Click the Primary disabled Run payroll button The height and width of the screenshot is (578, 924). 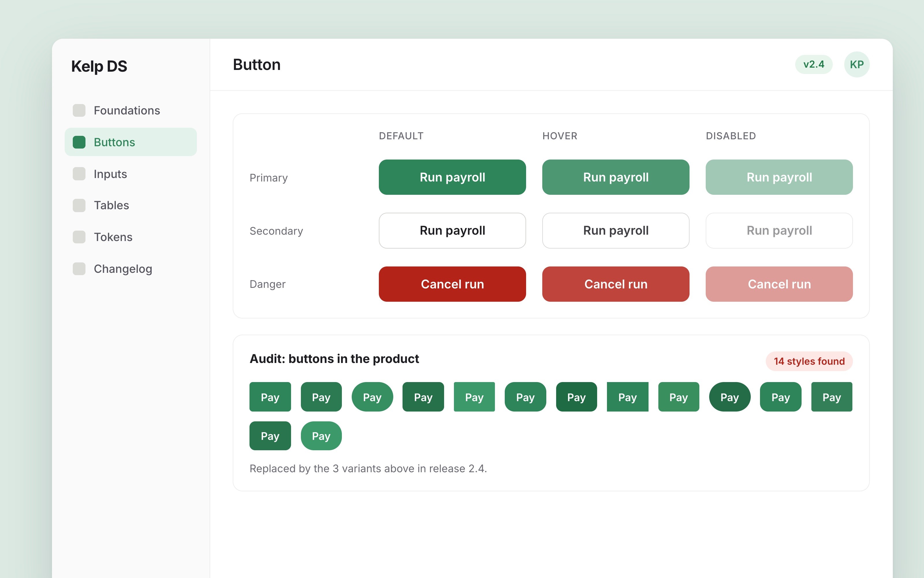[779, 177]
